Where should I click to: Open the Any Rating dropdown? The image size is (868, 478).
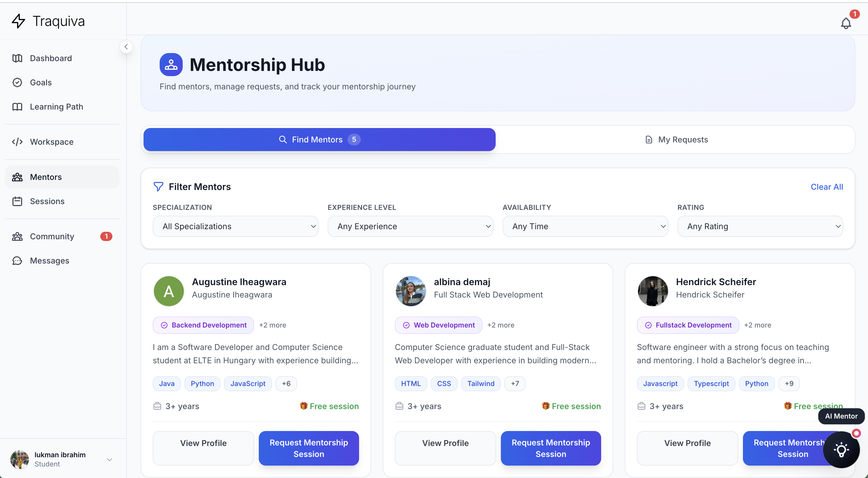[x=760, y=226]
